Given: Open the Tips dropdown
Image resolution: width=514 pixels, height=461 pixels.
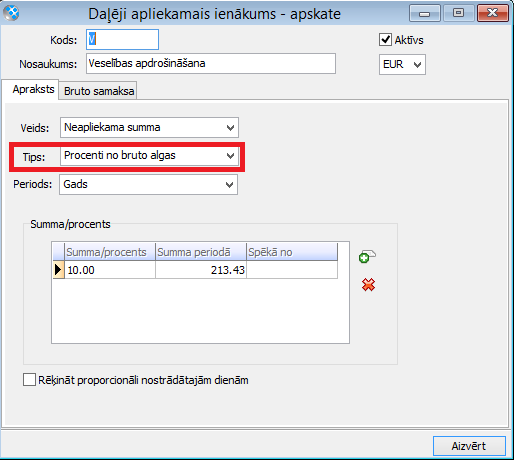Looking at the screenshot, I should point(149,156).
